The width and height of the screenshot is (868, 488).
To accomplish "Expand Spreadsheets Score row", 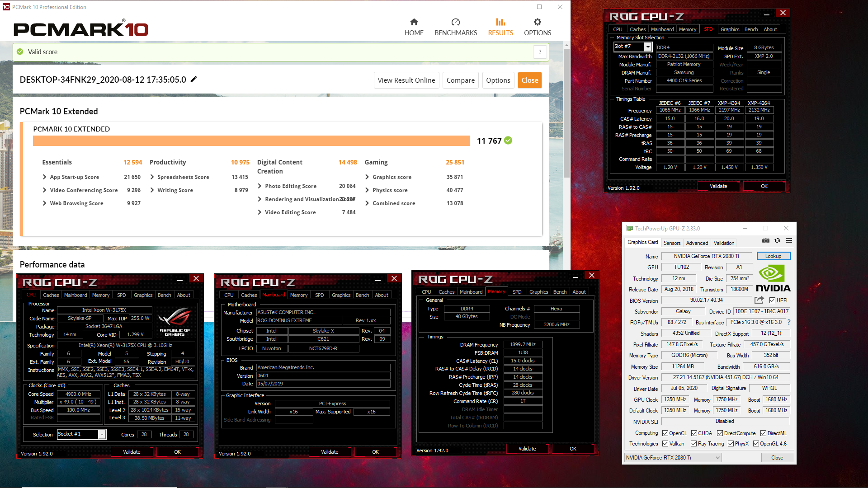I will pos(152,177).
